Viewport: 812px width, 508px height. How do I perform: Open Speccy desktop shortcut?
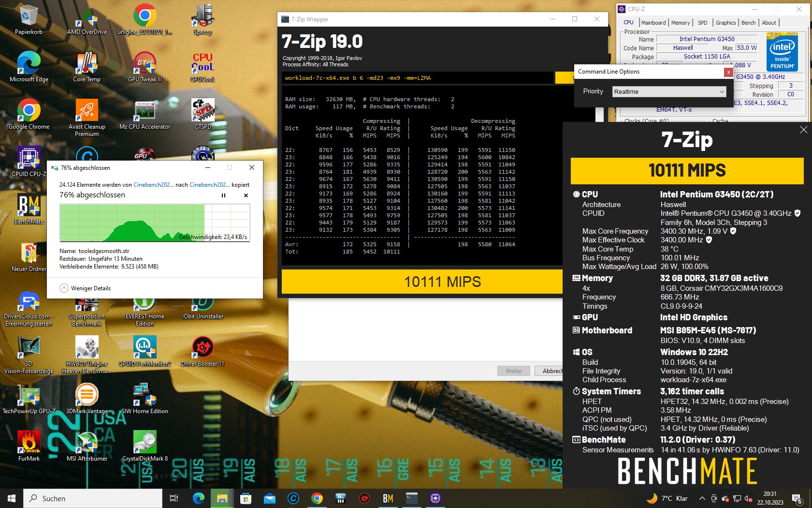pyautogui.click(x=203, y=19)
